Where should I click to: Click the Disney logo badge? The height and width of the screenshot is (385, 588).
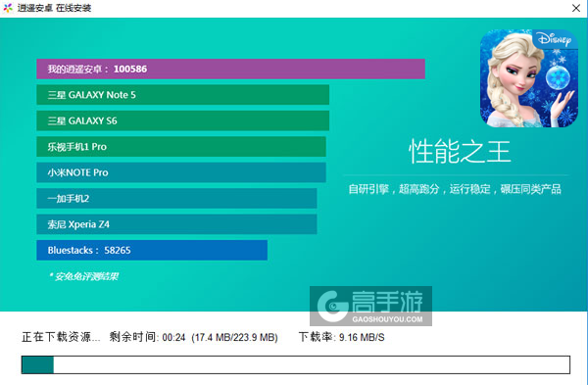[555, 39]
